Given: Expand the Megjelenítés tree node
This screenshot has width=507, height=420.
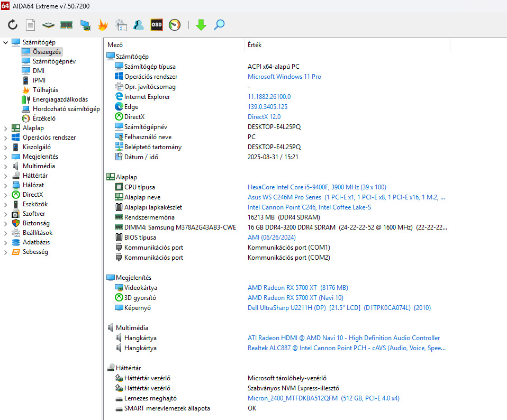Looking at the screenshot, I should (x=5, y=157).
